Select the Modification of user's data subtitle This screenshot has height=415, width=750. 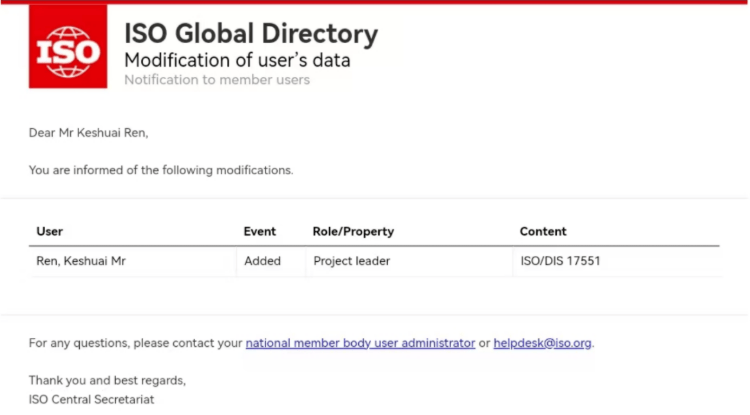click(237, 60)
